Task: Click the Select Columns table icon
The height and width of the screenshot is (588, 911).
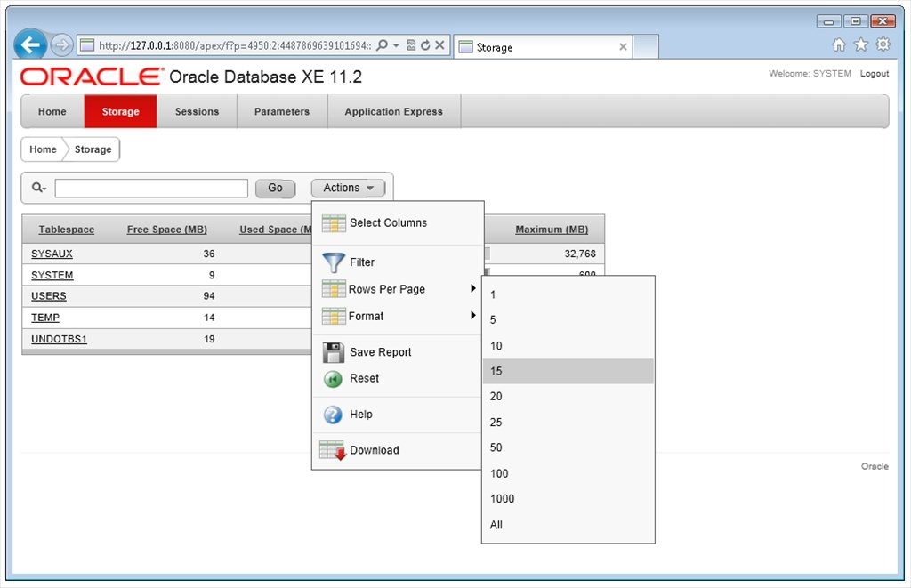Action: pyautogui.click(x=334, y=223)
